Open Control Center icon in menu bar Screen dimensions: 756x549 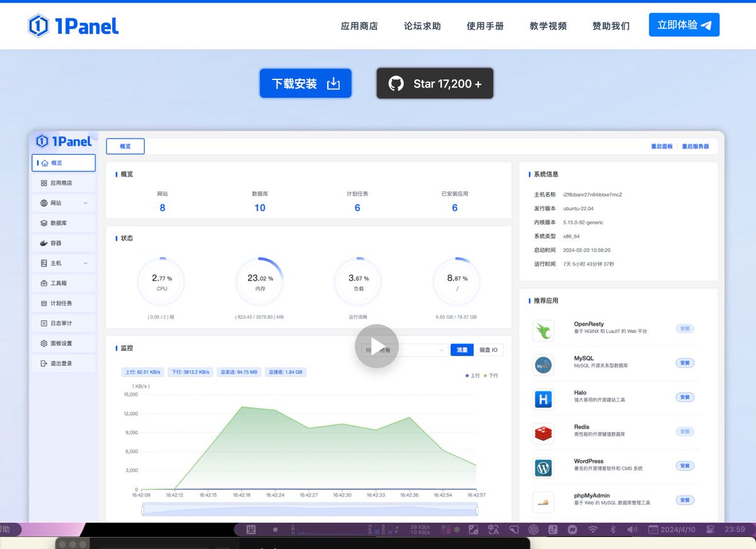tap(711, 529)
